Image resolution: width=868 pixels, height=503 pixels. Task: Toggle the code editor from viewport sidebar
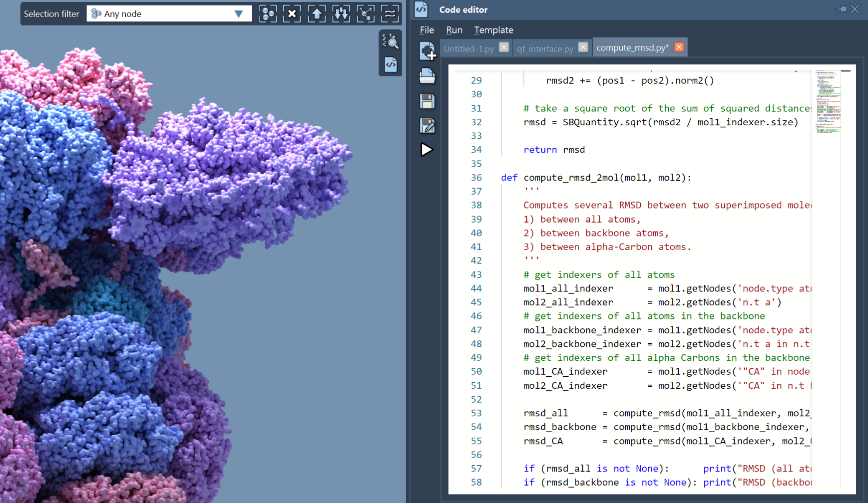click(391, 64)
